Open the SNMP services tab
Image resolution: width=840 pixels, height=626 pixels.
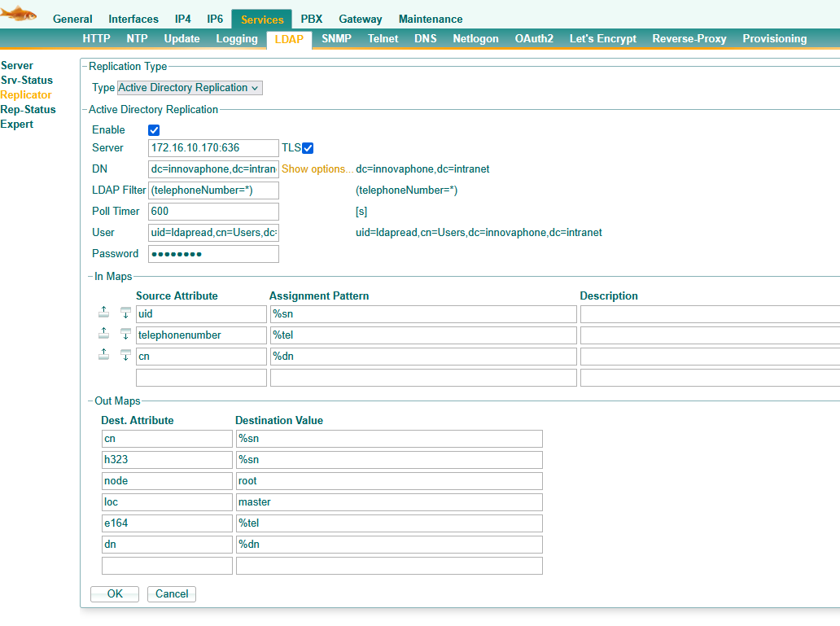click(x=336, y=39)
